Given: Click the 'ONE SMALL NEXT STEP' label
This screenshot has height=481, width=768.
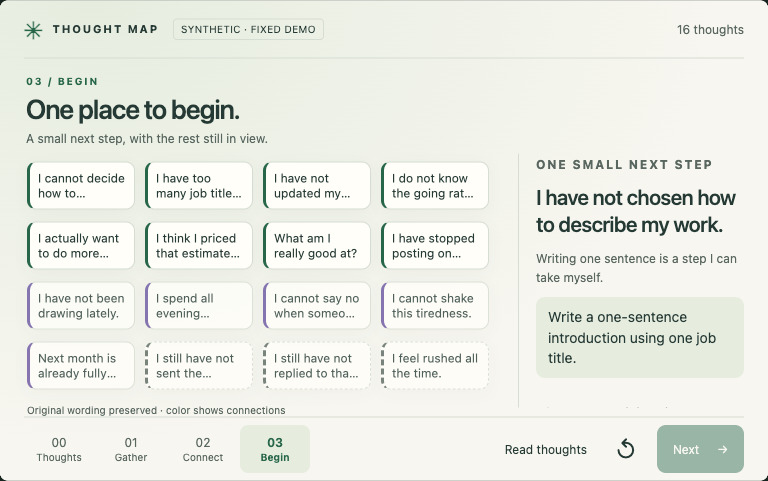Looking at the screenshot, I should 624,165.
